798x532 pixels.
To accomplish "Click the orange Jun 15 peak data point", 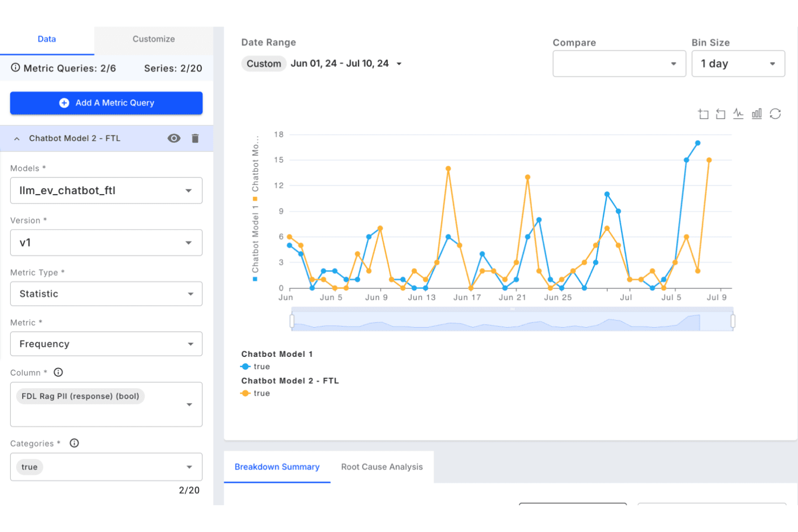I will coord(448,169).
